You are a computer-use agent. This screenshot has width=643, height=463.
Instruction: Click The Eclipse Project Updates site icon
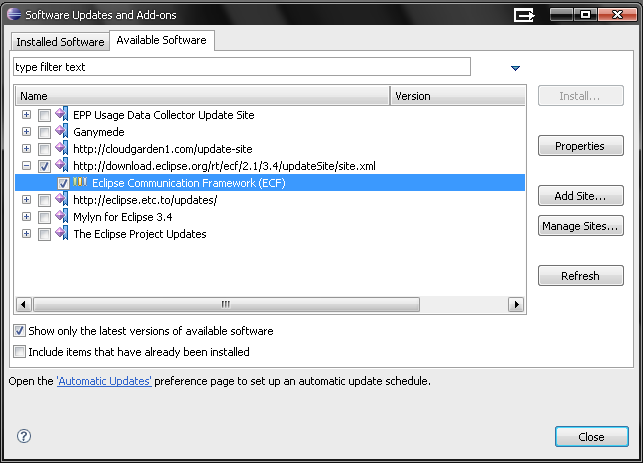[62, 234]
